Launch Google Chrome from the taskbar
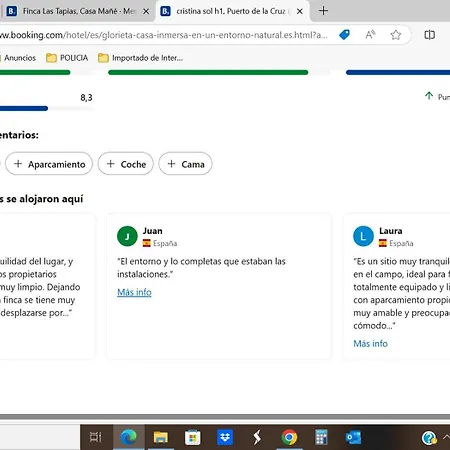The width and height of the screenshot is (450, 450). 289,437
